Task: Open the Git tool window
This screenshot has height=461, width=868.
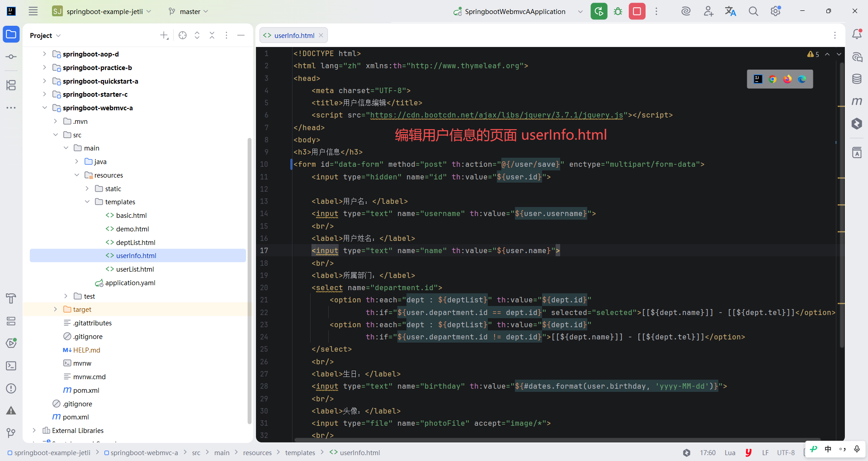Action: pyautogui.click(x=11, y=433)
